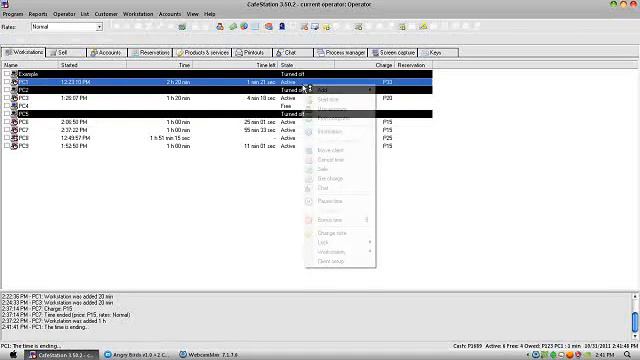Select log entry 'PC7: Charge: P15'
This screenshot has width=640, height=360.
pyautogui.click(x=37, y=309)
